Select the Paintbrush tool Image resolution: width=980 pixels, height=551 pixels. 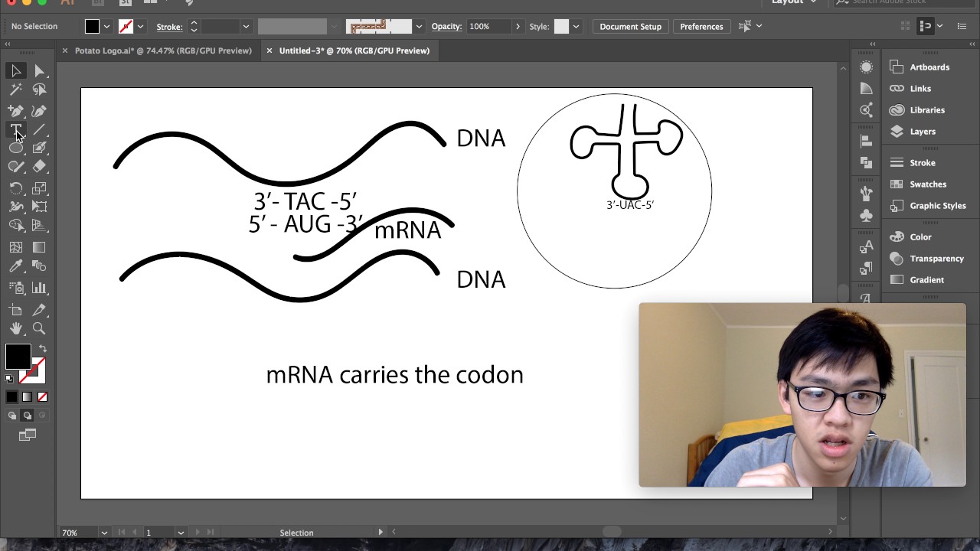39,148
